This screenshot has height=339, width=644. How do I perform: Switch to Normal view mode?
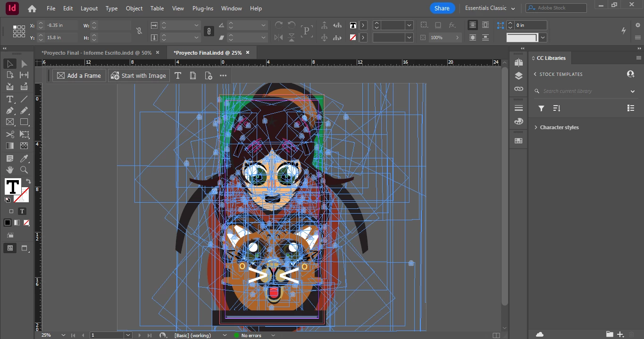pos(9,248)
